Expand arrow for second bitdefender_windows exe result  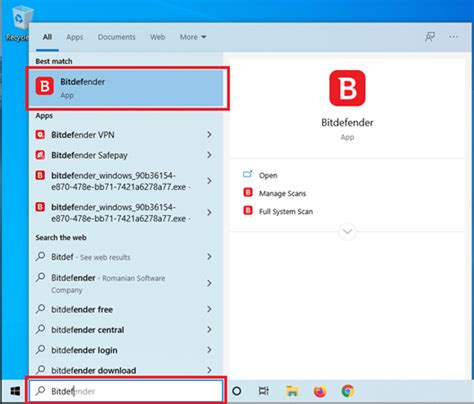209,213
